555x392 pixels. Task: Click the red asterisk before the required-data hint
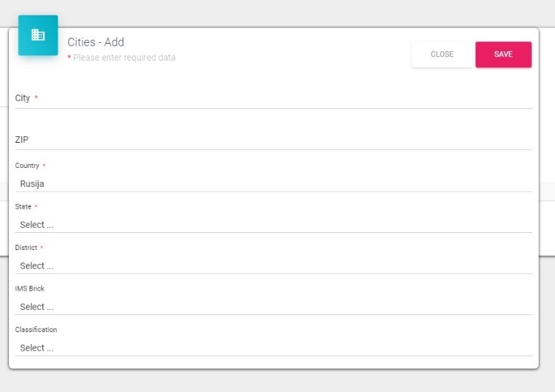click(x=69, y=58)
